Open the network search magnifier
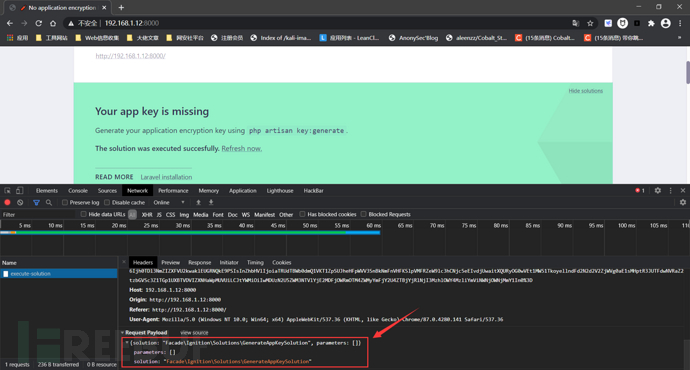This screenshot has height=370, width=690. (x=49, y=202)
